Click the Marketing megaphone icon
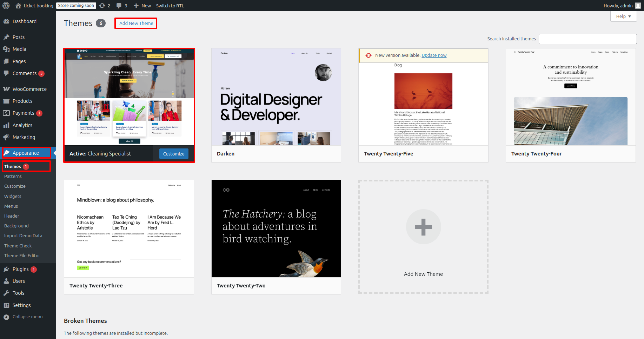The width and height of the screenshot is (644, 339). click(x=6, y=137)
